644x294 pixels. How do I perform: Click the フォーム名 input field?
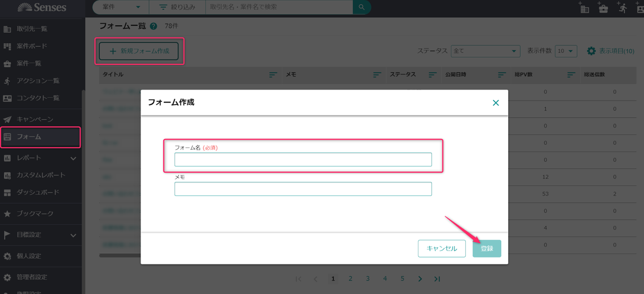303,160
